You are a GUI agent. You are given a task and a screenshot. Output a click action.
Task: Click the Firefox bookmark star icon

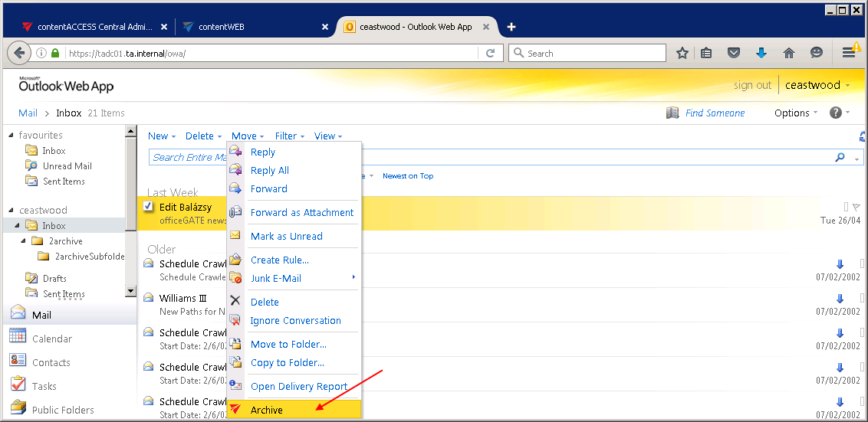pos(682,53)
